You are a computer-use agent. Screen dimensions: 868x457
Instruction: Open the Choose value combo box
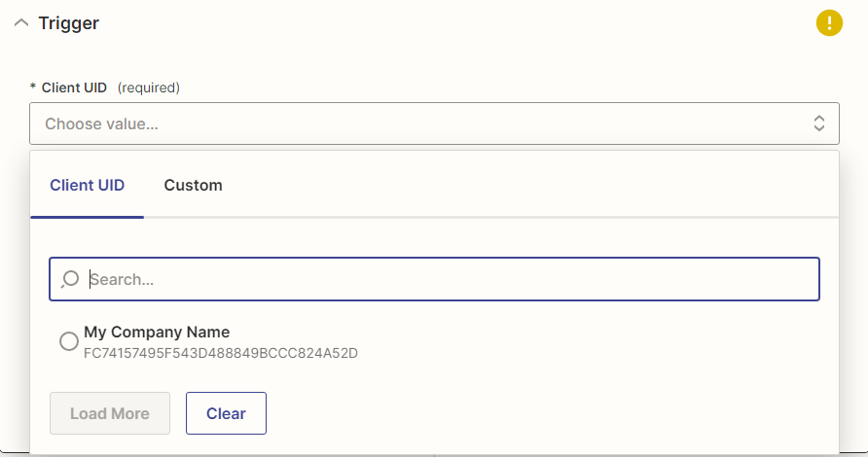click(433, 123)
